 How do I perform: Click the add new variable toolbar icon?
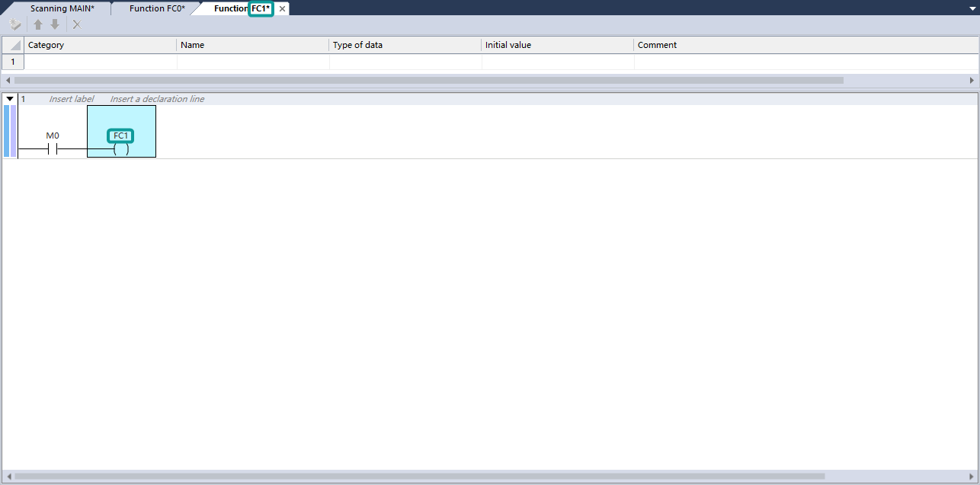tap(15, 24)
